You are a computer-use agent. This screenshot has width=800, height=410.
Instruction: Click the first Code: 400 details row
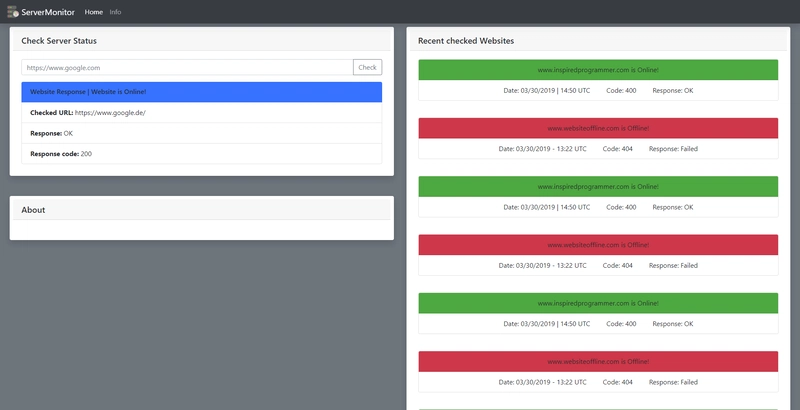(598, 90)
